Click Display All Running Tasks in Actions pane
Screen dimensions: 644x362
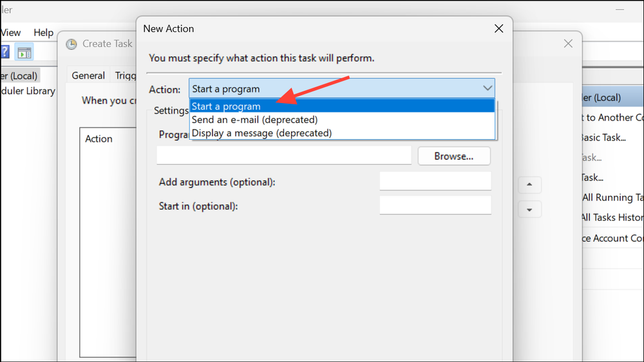click(612, 198)
